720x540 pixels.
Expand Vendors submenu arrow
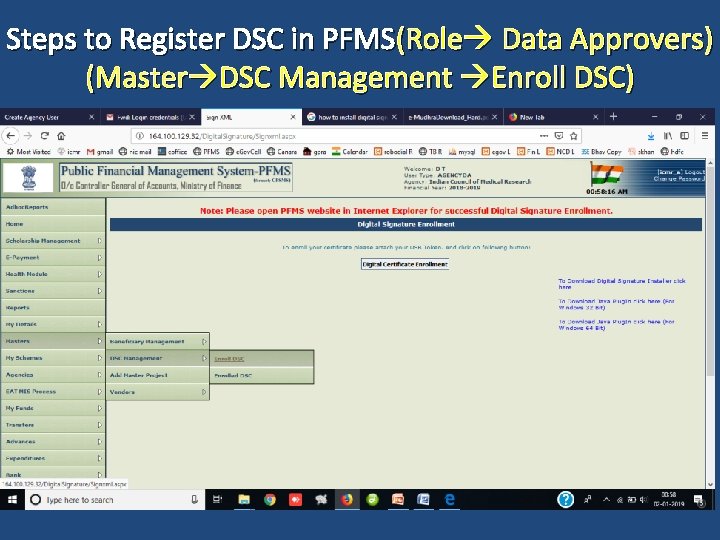point(204,392)
